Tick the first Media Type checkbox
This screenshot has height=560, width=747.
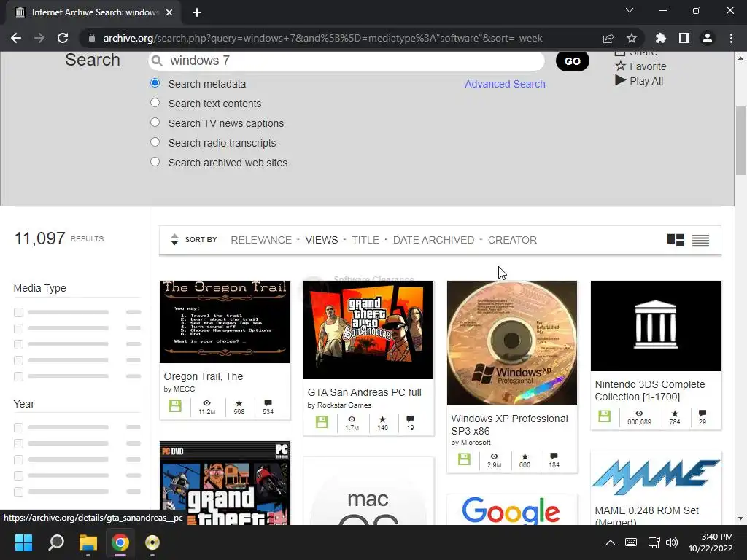[18, 312]
